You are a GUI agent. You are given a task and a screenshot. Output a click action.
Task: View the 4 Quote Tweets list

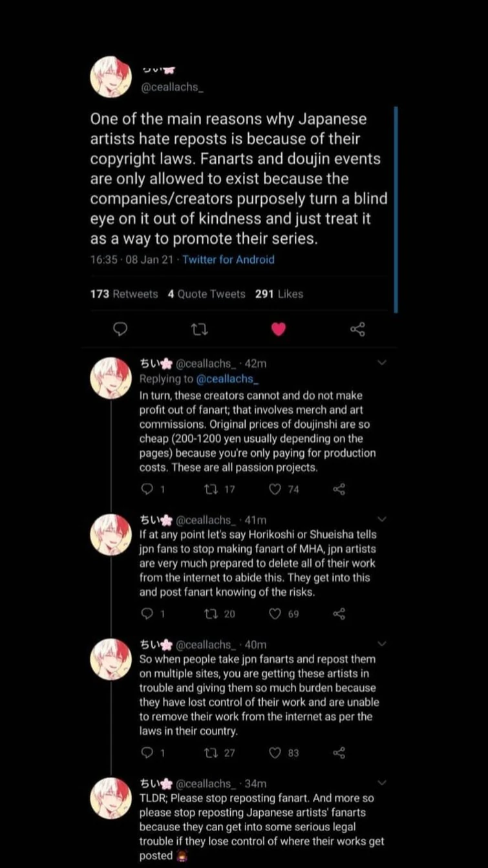pos(206,294)
